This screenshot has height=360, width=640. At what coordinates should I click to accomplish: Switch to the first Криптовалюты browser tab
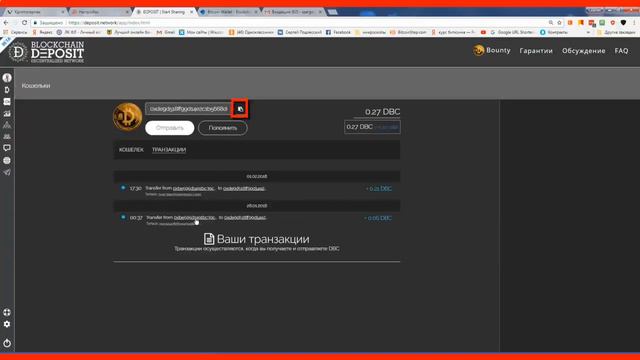[36, 12]
